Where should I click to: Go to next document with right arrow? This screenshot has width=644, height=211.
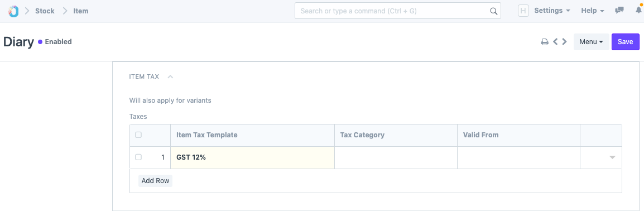[564, 41]
